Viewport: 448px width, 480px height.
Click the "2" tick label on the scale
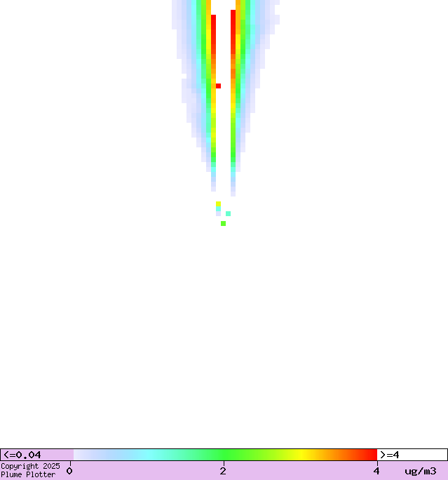pos(223,471)
